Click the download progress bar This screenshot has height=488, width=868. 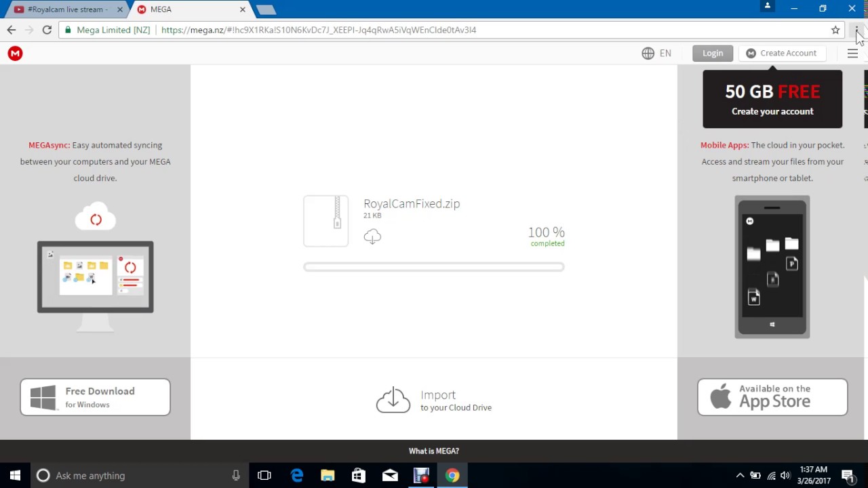click(434, 267)
